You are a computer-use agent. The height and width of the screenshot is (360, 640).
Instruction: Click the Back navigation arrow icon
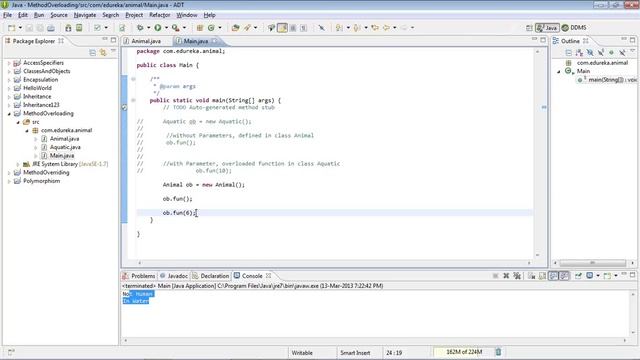[x=386, y=28]
